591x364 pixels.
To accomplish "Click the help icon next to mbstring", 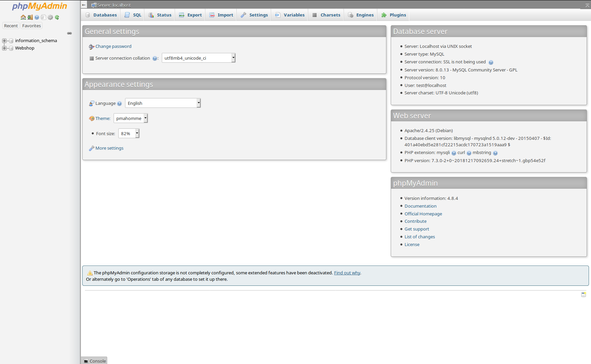I will coord(495,153).
